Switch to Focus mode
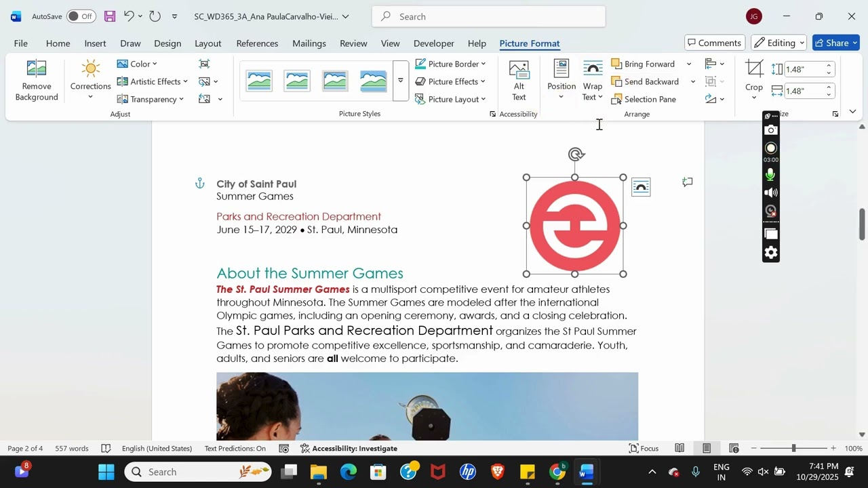Screen dimensions: 868x488 (644, 448)
